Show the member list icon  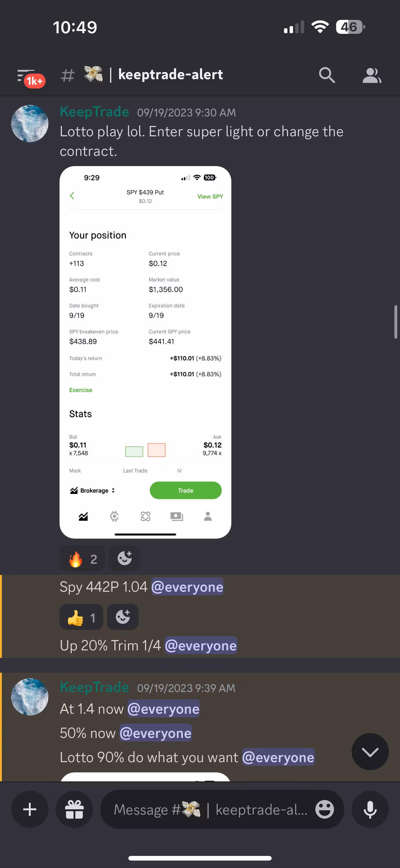372,75
